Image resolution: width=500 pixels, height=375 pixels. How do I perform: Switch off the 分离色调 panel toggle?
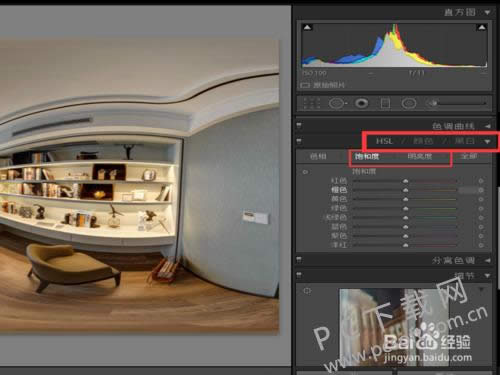coord(299,259)
